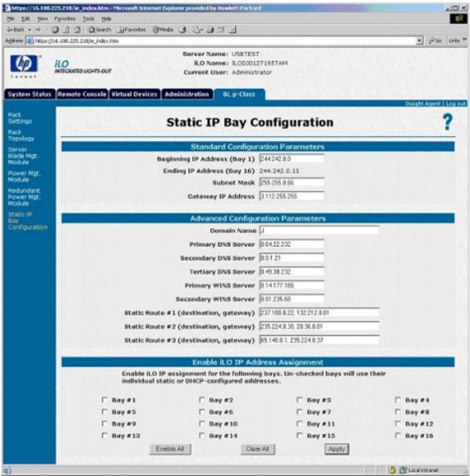Image resolution: width=470 pixels, height=476 pixels.
Task: Open the Media pane from toolbar
Action: tap(163, 30)
